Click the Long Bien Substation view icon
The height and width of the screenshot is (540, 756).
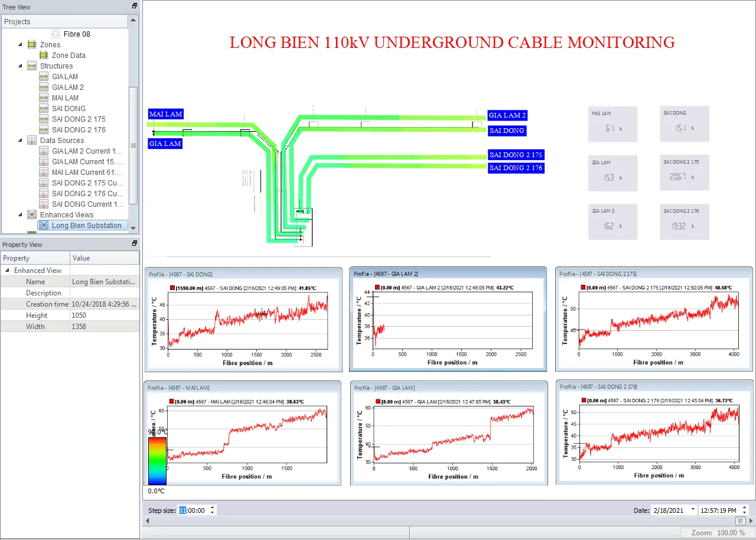[44, 226]
